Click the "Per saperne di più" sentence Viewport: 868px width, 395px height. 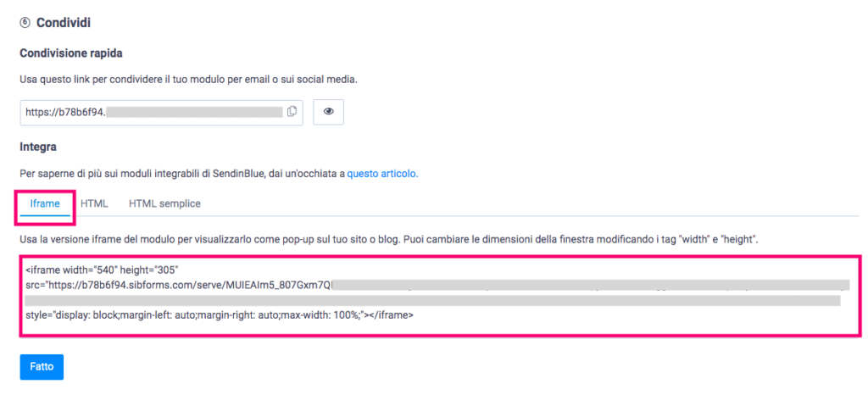pos(219,173)
